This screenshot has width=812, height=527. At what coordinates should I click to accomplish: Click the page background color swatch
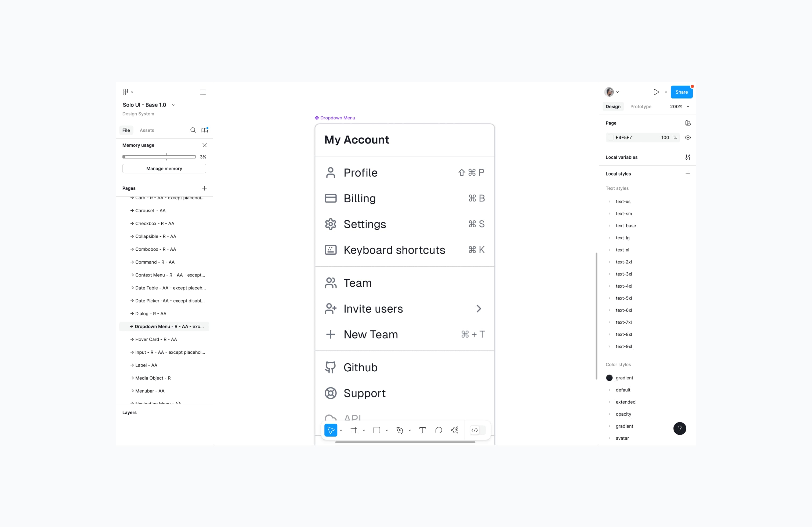coord(610,138)
